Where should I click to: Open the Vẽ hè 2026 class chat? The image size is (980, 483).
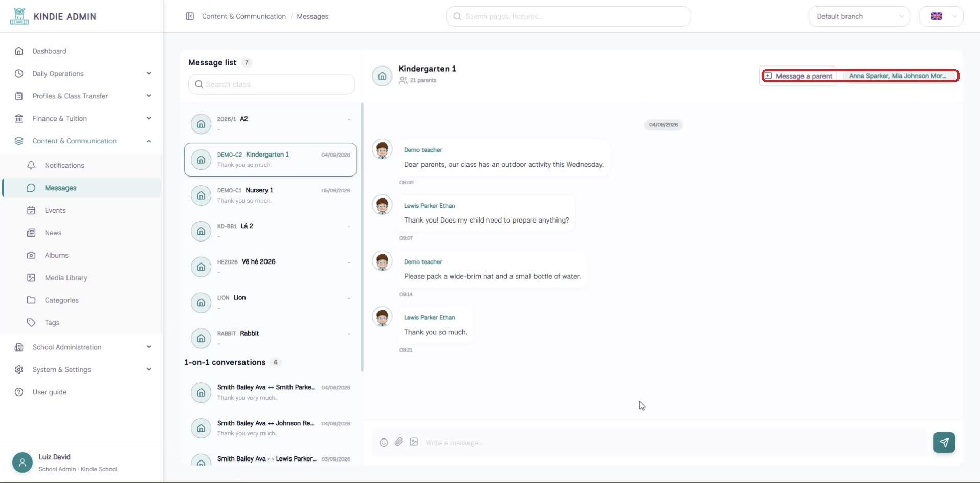pos(271,267)
